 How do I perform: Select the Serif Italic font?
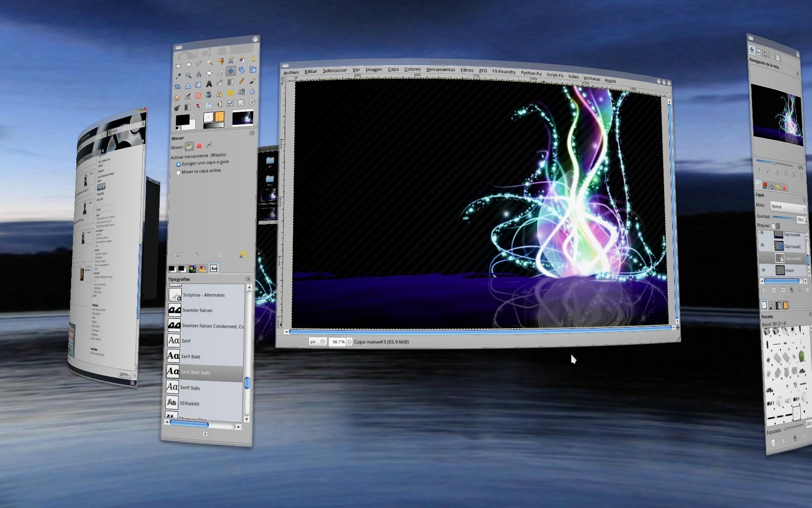205,388
